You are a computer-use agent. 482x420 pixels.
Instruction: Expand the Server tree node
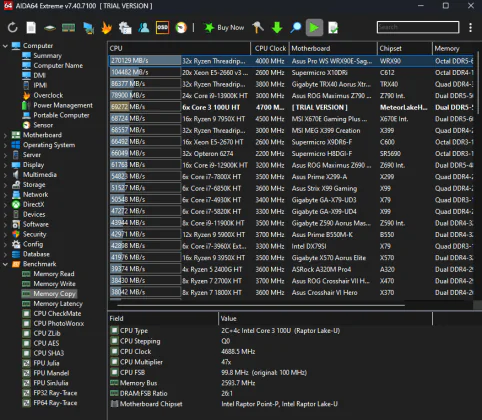[x=5, y=155]
